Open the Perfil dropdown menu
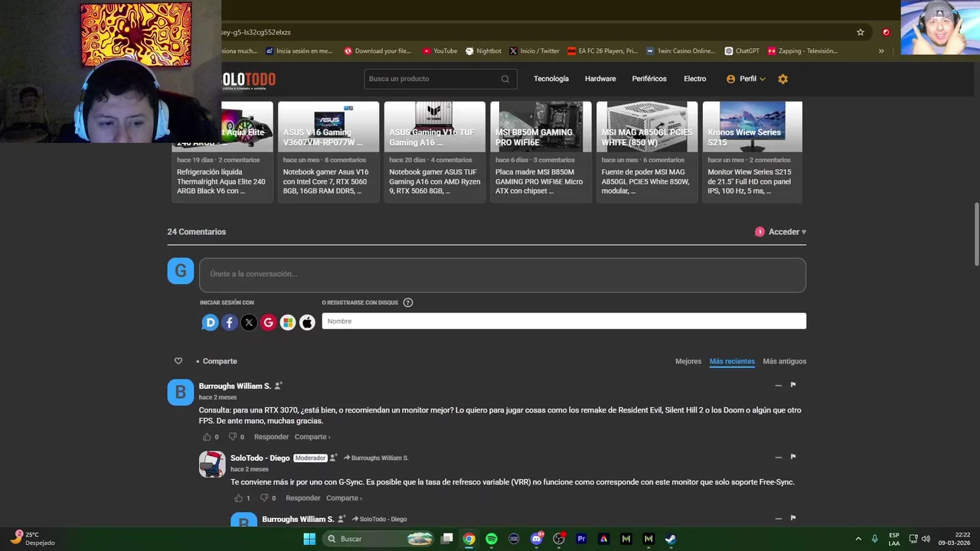 [746, 79]
